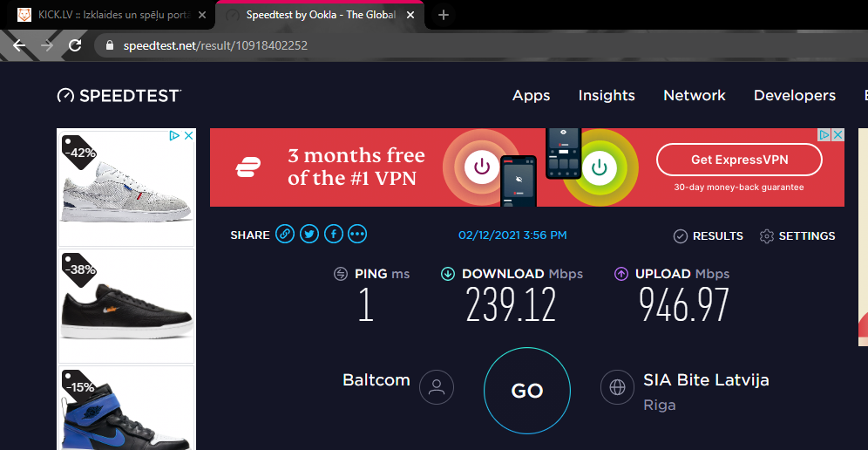868x450 pixels.
Task: Click the blue Jordan sneaker -15% ad
Action: point(126,407)
